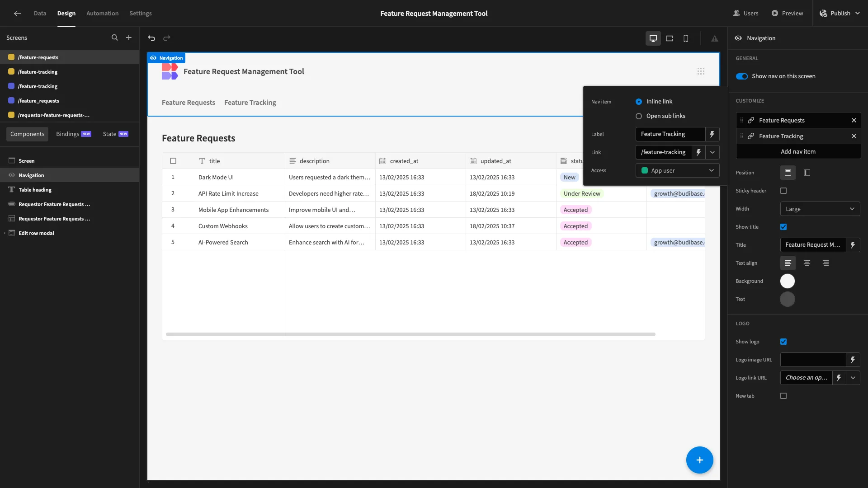Select Screen component in tree
This screenshot has width=868, height=488.
[70, 161]
